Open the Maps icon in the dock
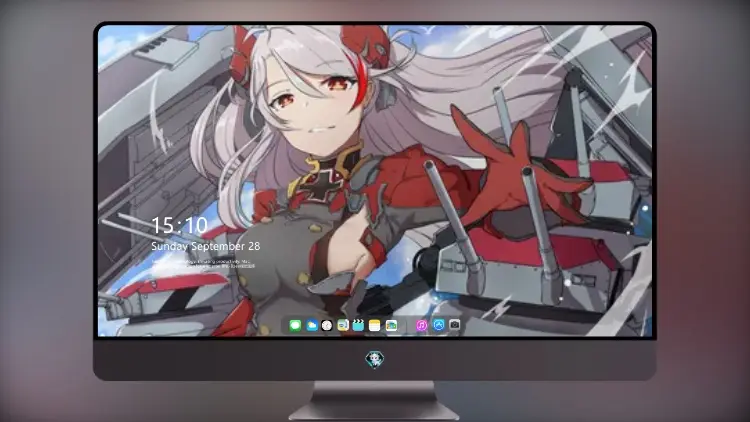The width and height of the screenshot is (750, 422). 342,326
